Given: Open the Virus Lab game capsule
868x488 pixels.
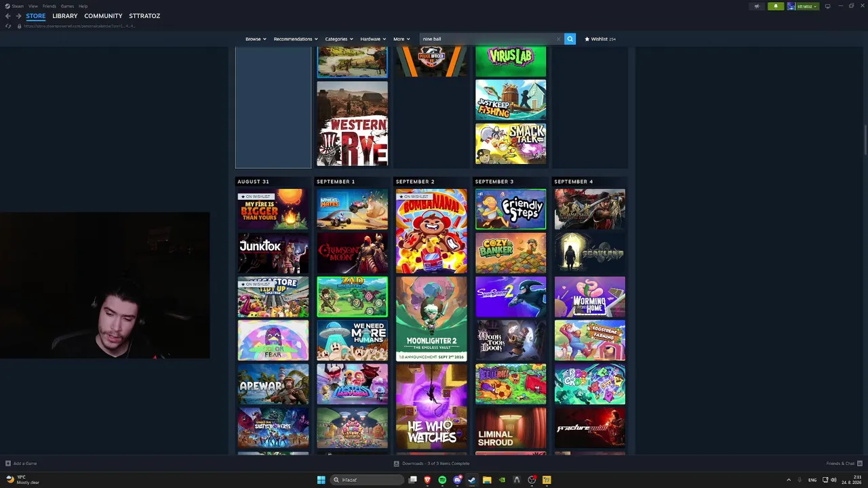Looking at the screenshot, I should [x=511, y=62].
